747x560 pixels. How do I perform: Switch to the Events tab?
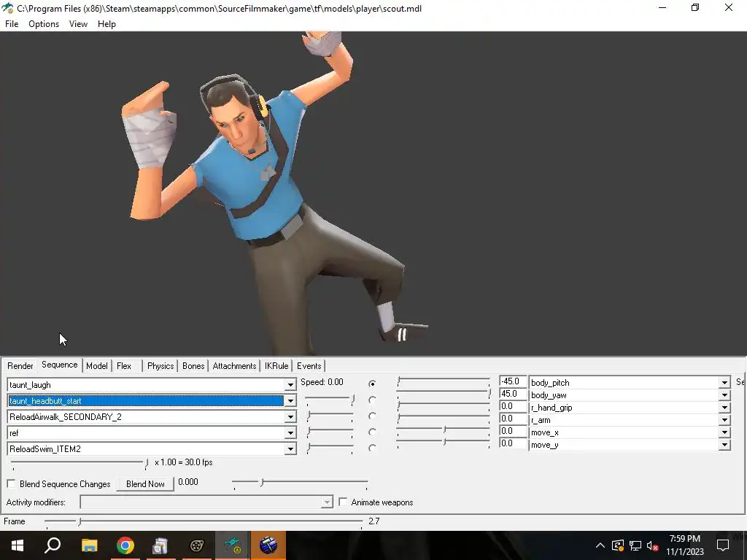pos(309,366)
